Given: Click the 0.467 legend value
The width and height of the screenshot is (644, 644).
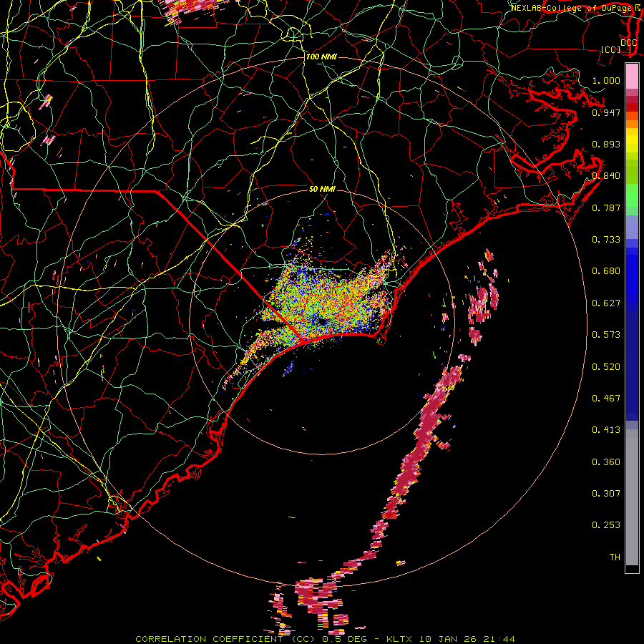Looking at the screenshot, I should [x=606, y=398].
